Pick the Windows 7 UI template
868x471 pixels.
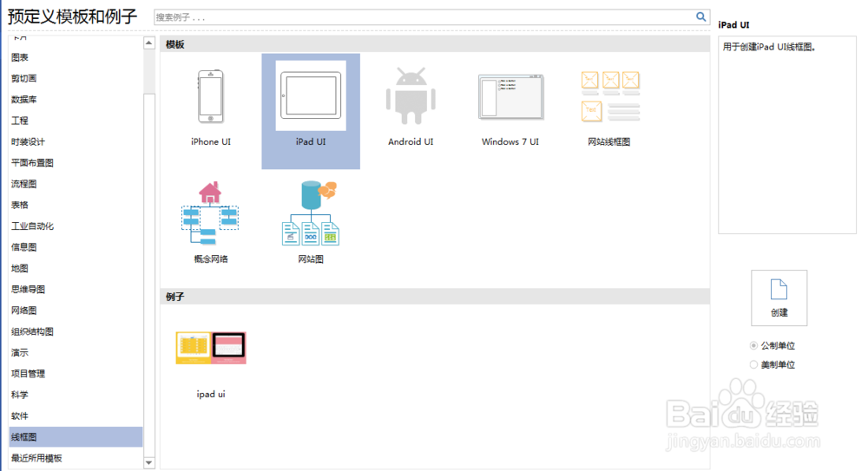pyautogui.click(x=510, y=97)
